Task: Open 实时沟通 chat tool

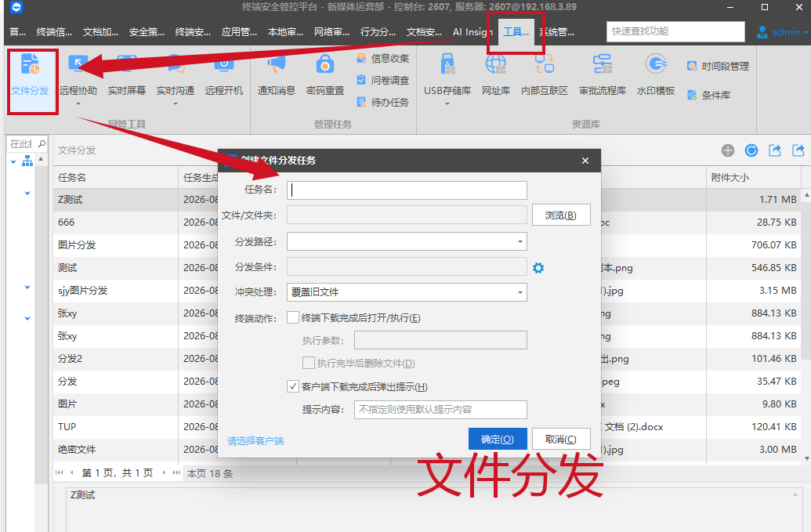Action: point(176,75)
